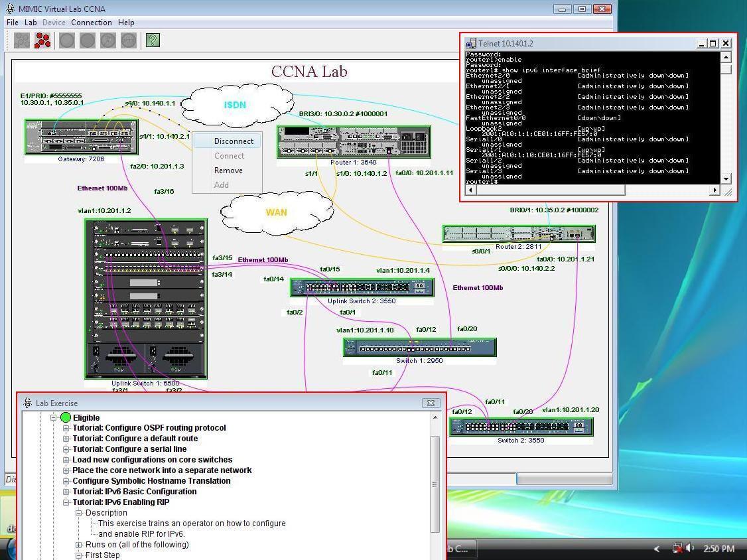Screen dimensions: 747x560
Task: Click the 'BRI3/0: 10.30.0.2 #1000001' label
Action: coord(343,113)
